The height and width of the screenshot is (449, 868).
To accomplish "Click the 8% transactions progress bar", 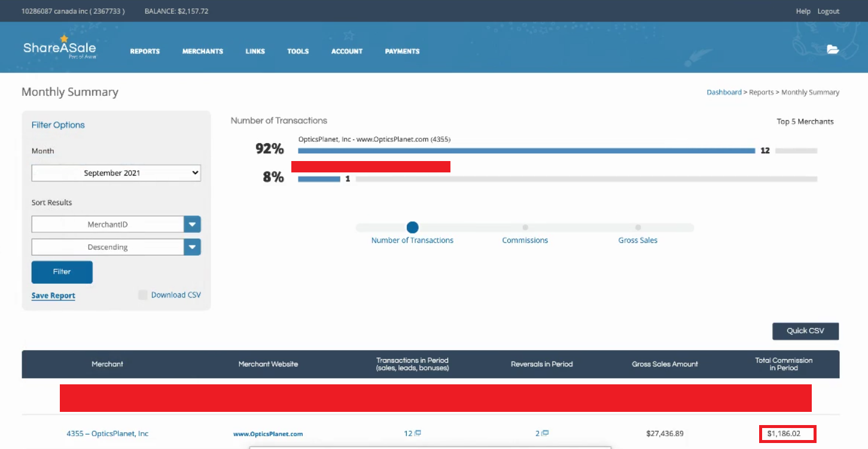I will click(x=319, y=179).
